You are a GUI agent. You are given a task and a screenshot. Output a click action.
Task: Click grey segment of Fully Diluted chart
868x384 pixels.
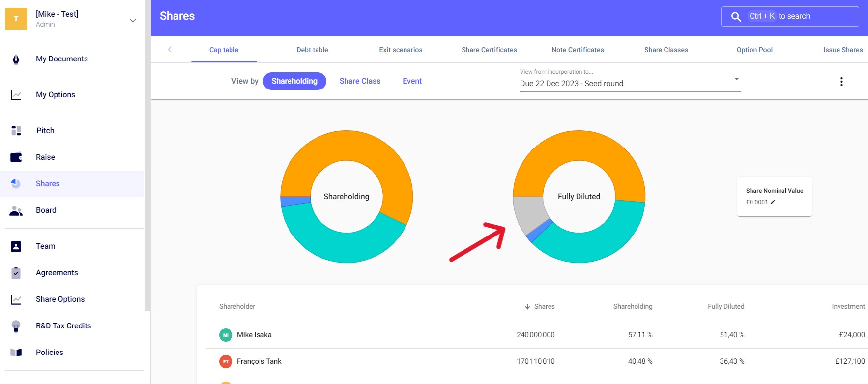pos(528,214)
